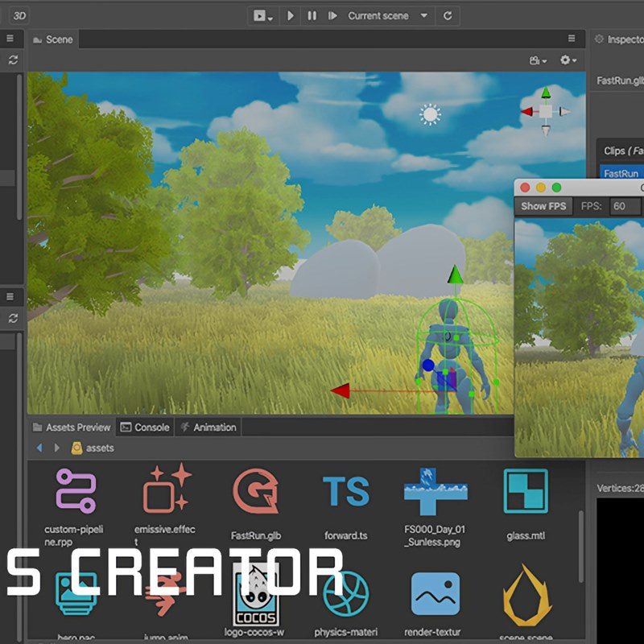Open the scene camera options dropdown
This screenshot has height=644, width=644.
pos(538,60)
